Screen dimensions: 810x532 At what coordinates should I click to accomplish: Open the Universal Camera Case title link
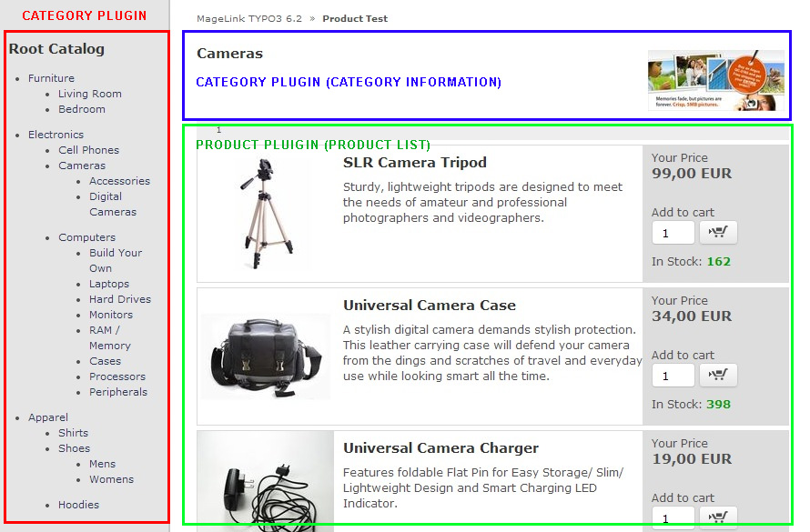[429, 306]
